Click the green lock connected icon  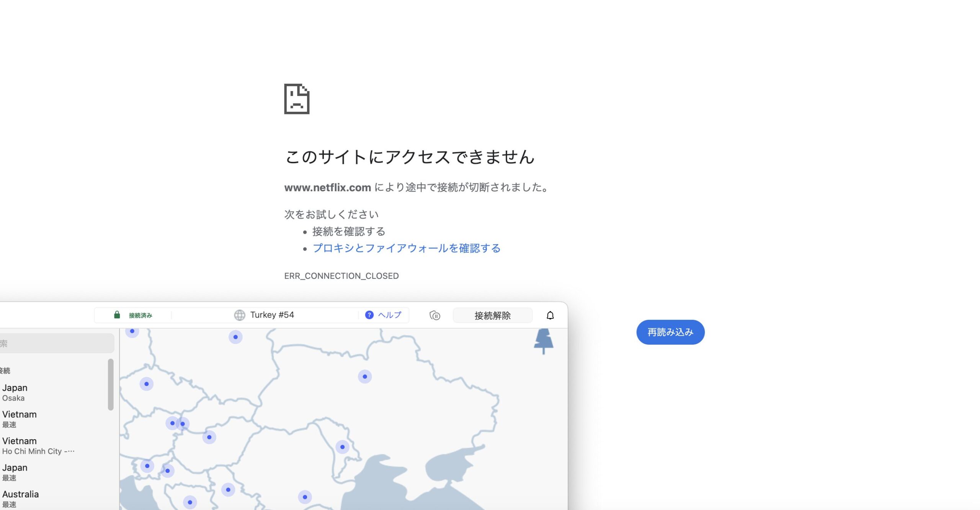[117, 315]
